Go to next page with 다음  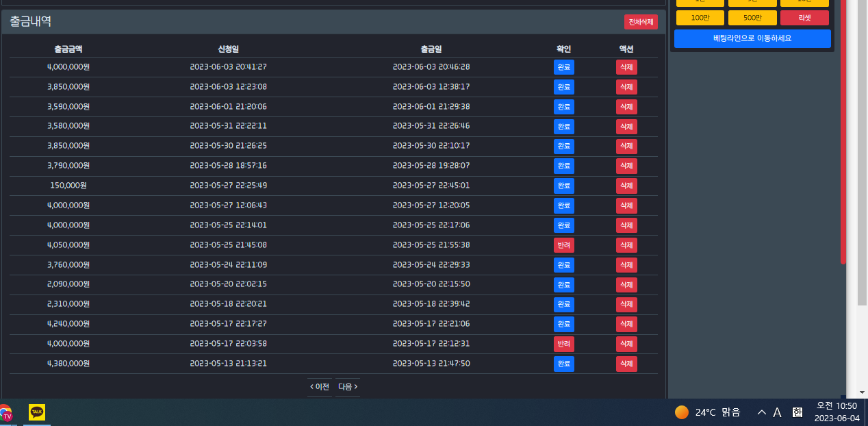(x=348, y=387)
